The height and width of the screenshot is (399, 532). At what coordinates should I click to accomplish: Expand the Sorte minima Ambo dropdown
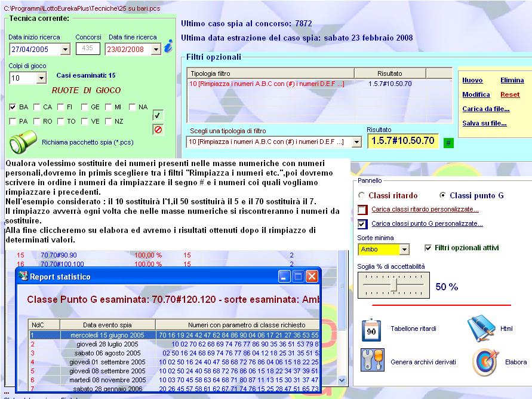pyautogui.click(x=404, y=250)
